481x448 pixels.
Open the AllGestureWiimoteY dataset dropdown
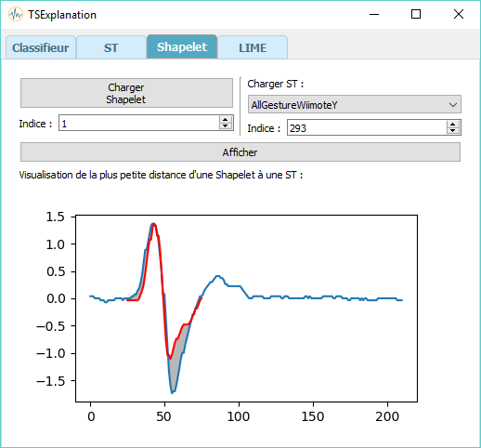pos(355,104)
